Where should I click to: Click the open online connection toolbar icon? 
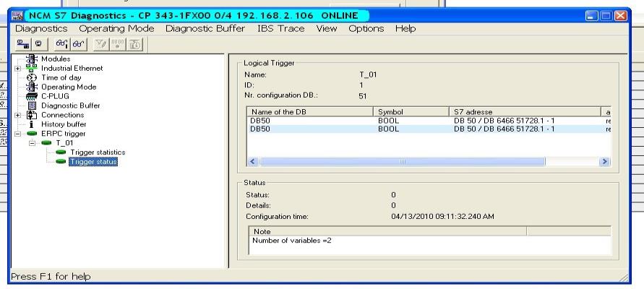(23, 44)
